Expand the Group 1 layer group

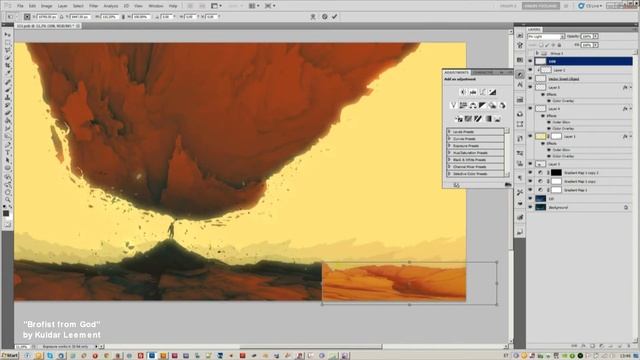537,53
